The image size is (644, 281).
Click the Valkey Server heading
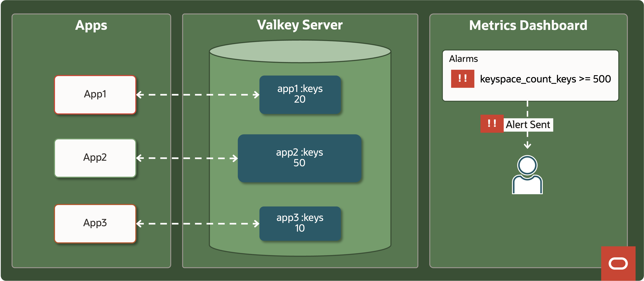pyautogui.click(x=300, y=25)
